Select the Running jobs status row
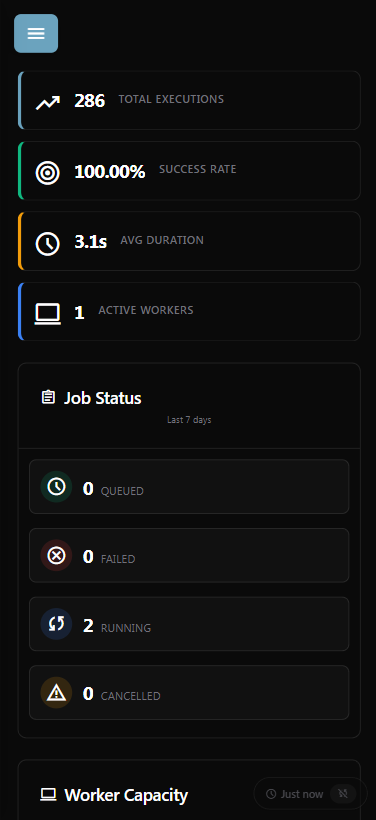This screenshot has width=376, height=820. click(189, 624)
